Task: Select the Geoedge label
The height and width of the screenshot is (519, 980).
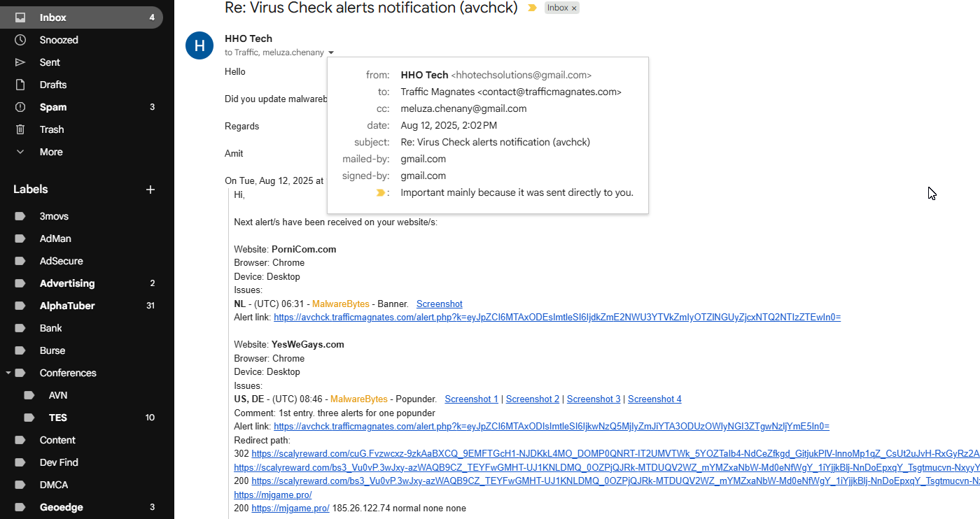Action: 61,507
